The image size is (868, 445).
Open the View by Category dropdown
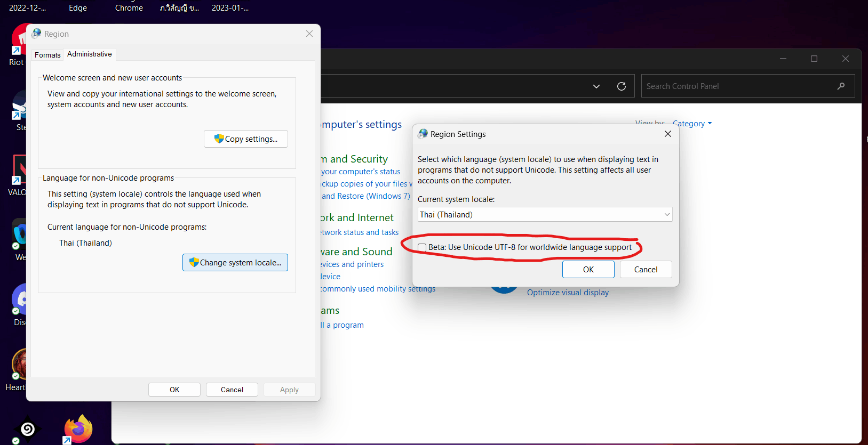coord(692,123)
